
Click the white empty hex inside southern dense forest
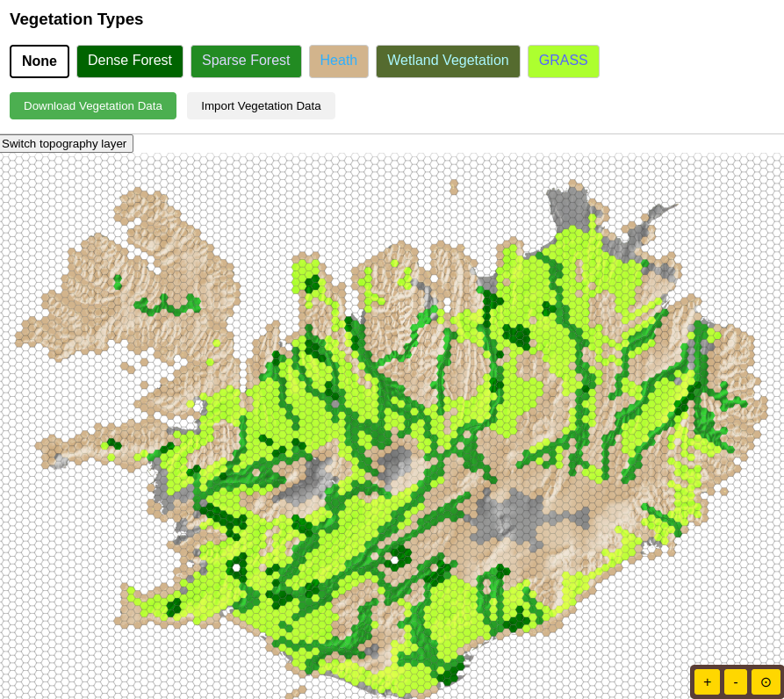[395, 559]
